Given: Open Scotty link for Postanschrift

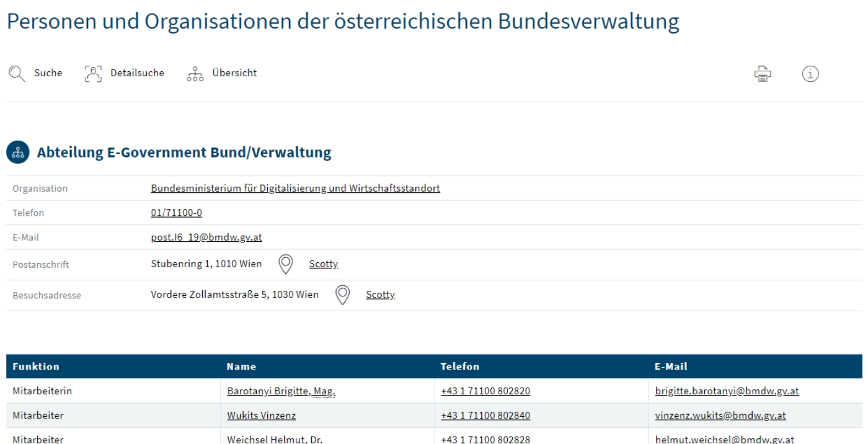Looking at the screenshot, I should click(324, 264).
